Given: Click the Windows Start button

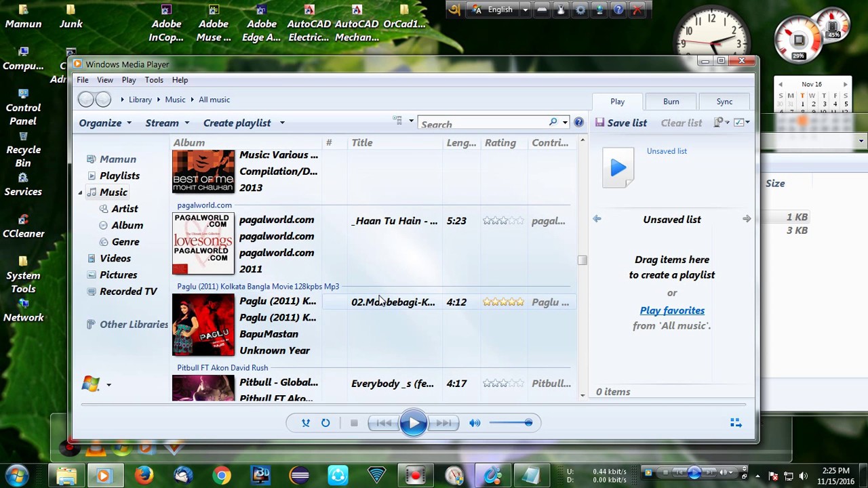Looking at the screenshot, I should pyautogui.click(x=18, y=475).
